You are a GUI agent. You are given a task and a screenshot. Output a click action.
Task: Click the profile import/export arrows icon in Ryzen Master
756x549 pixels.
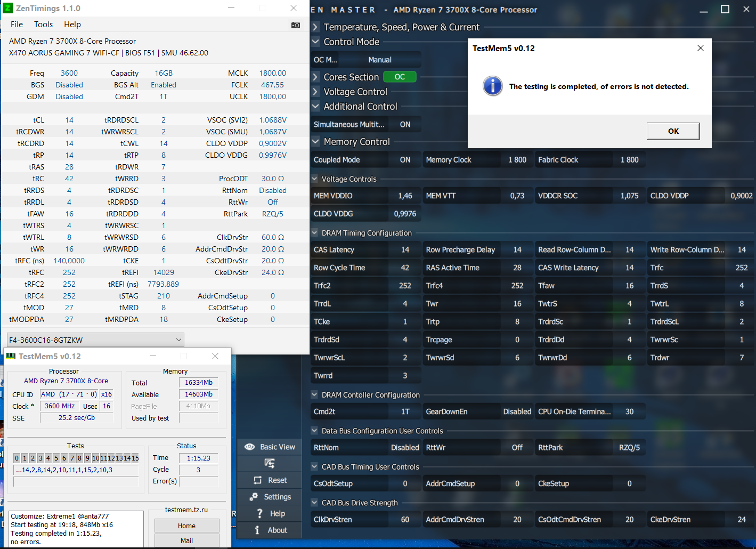[x=270, y=463]
